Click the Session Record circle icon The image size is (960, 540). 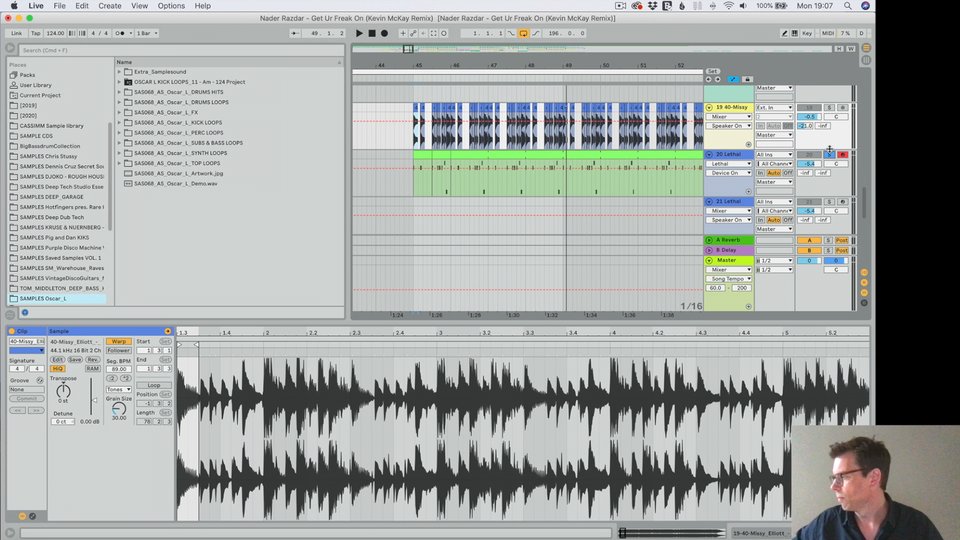coord(444,33)
